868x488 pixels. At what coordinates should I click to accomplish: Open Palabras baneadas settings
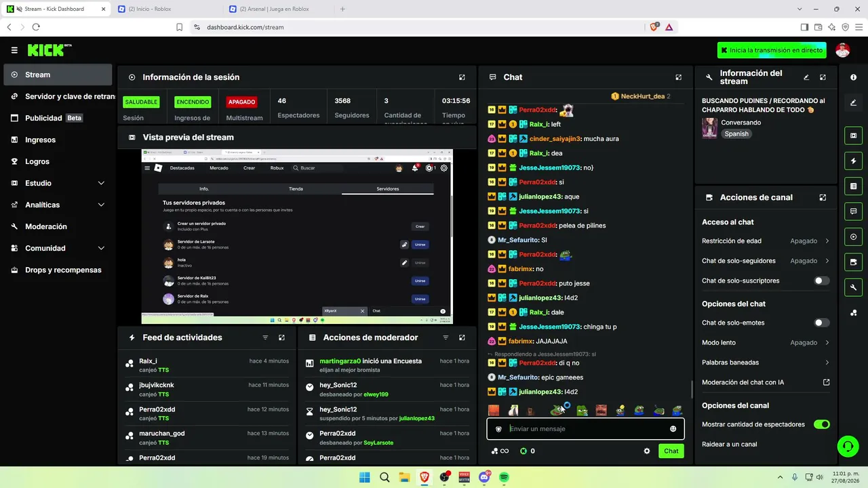point(766,363)
